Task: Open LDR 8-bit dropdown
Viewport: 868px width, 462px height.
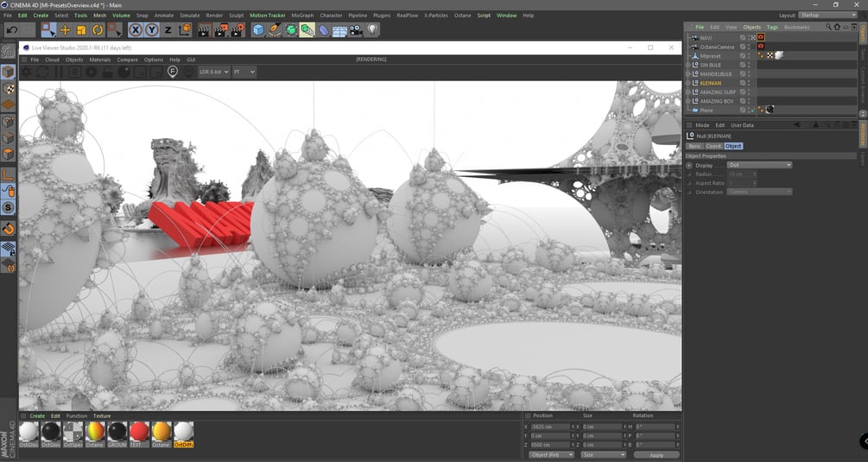Action: pyautogui.click(x=213, y=72)
